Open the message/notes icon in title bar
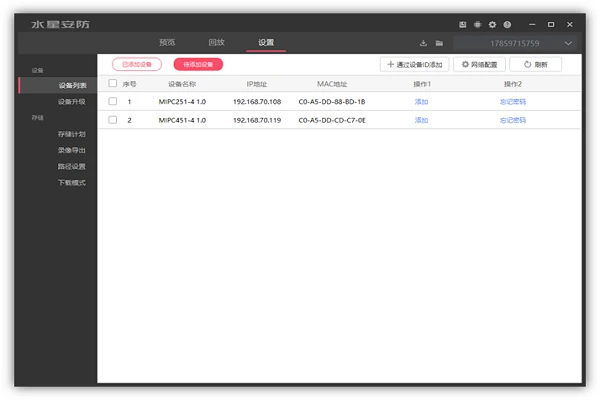 point(463,24)
